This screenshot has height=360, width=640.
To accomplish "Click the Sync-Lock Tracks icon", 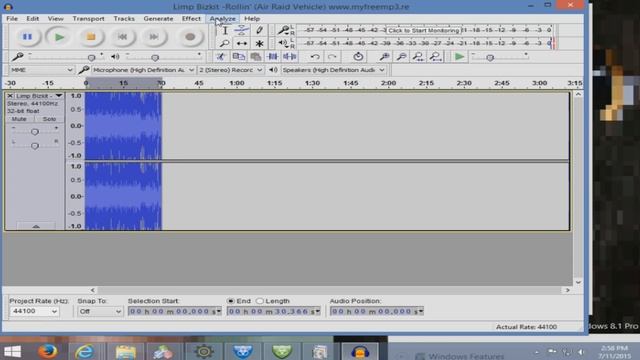I will coord(358,57).
